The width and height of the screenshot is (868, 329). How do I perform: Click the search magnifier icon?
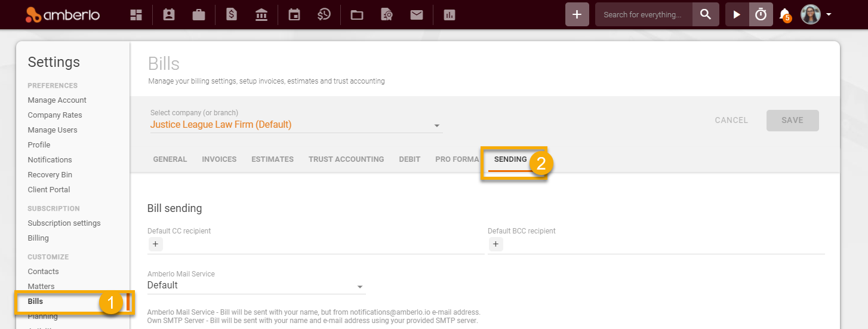tap(706, 14)
